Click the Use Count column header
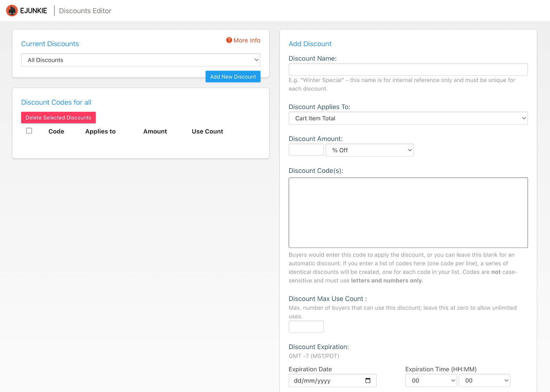Screen dimensions: 550x392 click(x=207, y=131)
